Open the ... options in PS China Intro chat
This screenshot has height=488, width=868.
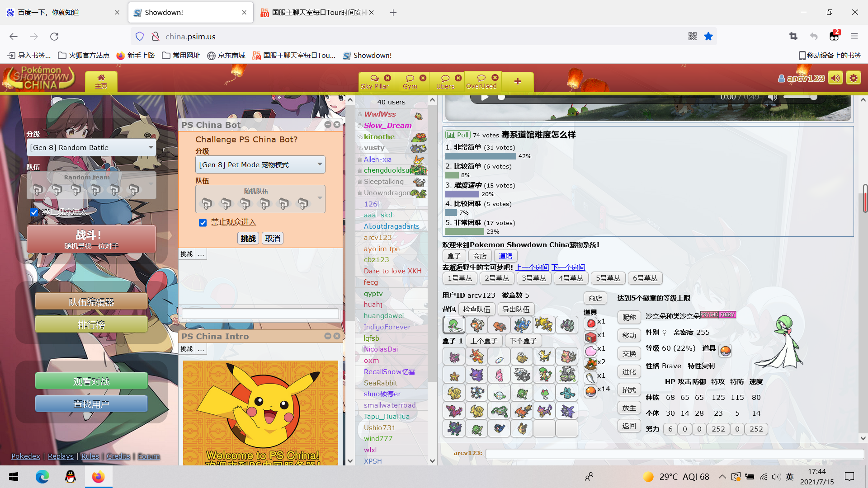click(x=201, y=349)
